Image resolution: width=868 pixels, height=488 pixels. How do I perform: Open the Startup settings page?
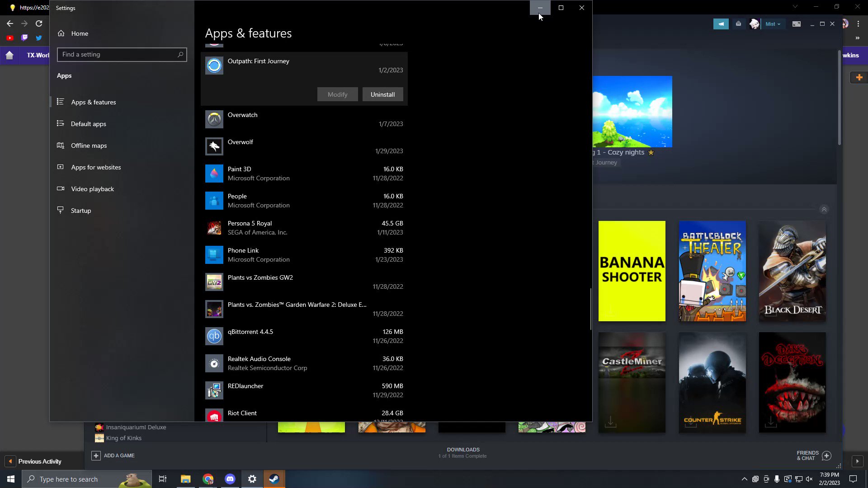(x=81, y=211)
